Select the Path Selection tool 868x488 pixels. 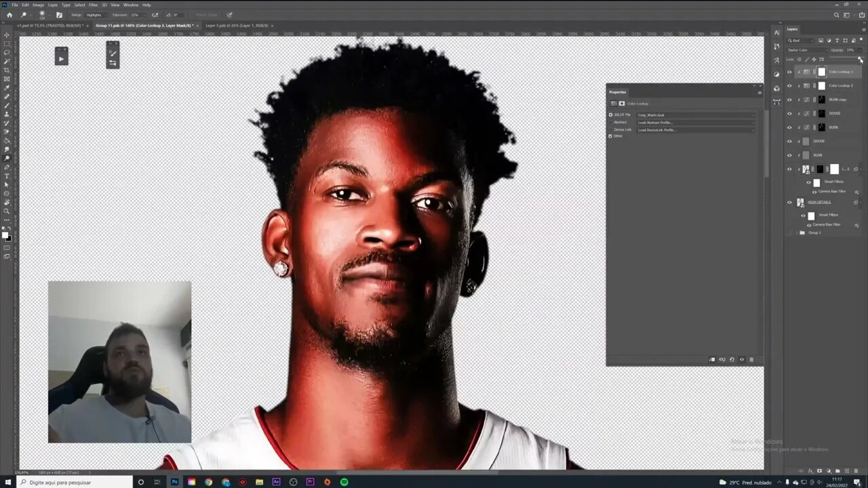click(x=7, y=184)
